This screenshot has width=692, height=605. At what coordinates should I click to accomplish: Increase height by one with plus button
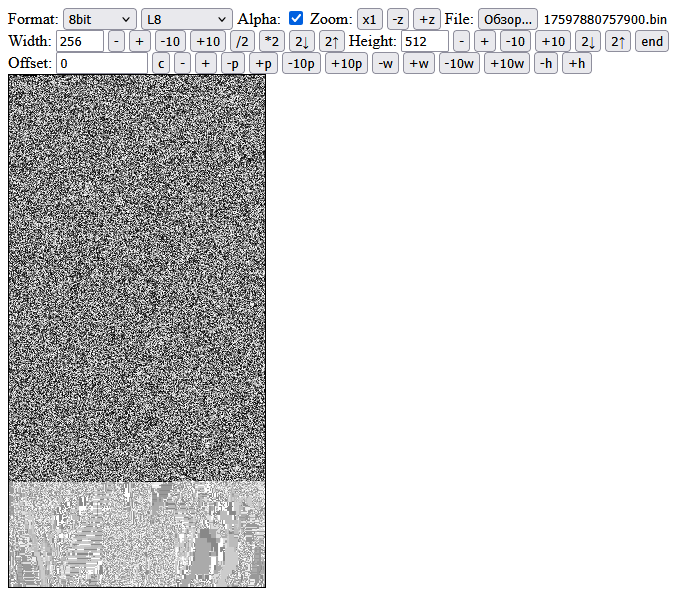pyautogui.click(x=485, y=41)
